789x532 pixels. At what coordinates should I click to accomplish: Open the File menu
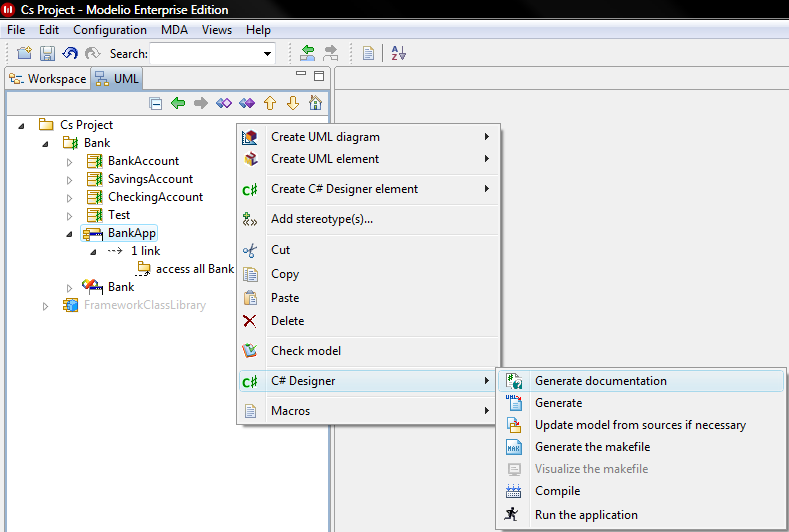tap(16, 30)
